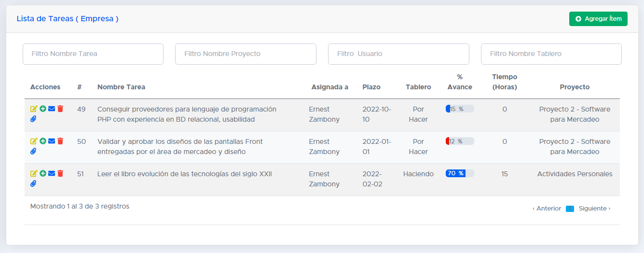Go to Anterior page
This screenshot has width=644, height=253.
[x=547, y=209]
